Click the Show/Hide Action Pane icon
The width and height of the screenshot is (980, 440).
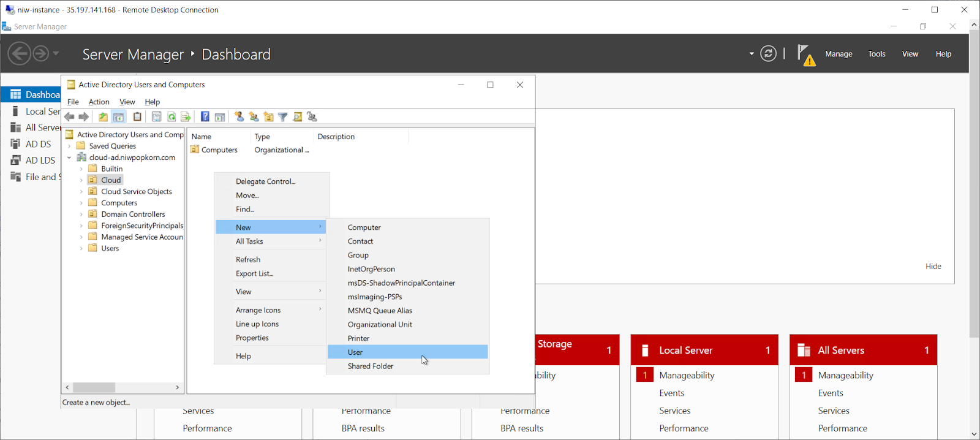220,116
